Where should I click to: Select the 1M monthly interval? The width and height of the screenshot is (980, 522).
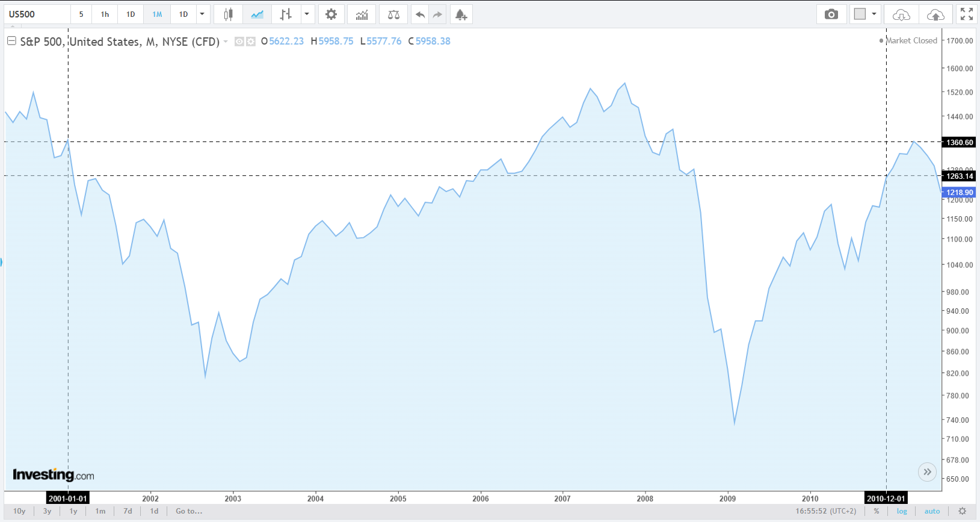click(x=157, y=14)
